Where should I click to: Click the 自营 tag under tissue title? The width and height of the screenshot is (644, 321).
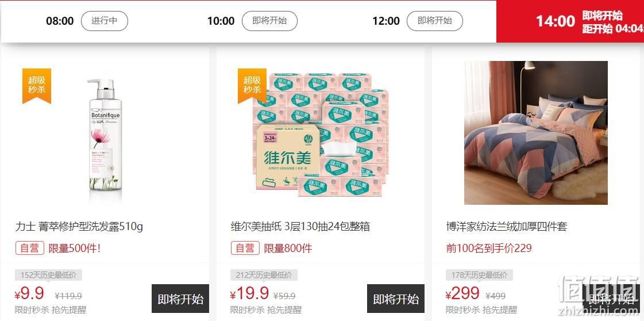[245, 249]
